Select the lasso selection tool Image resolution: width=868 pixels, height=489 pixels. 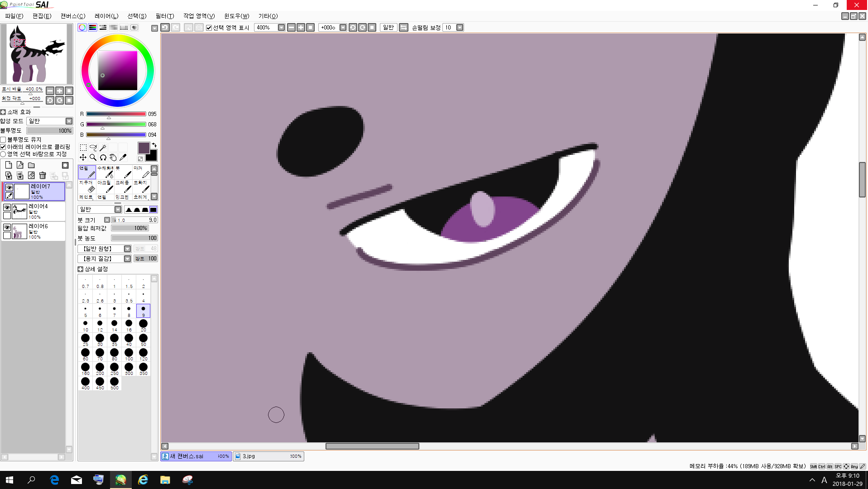coord(93,148)
